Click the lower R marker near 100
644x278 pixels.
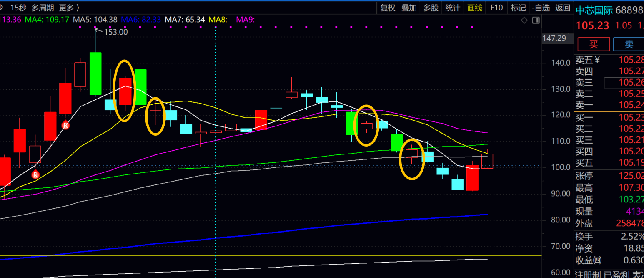35,174
